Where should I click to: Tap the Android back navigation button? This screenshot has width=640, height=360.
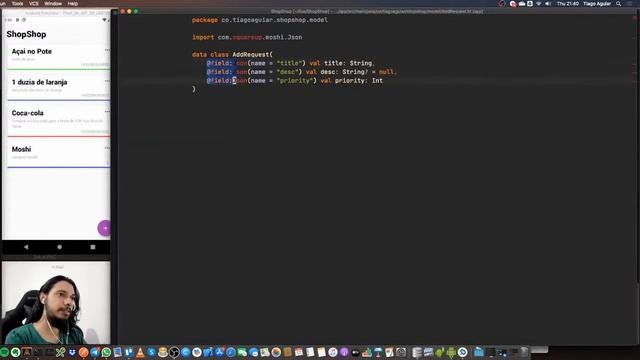26,247
